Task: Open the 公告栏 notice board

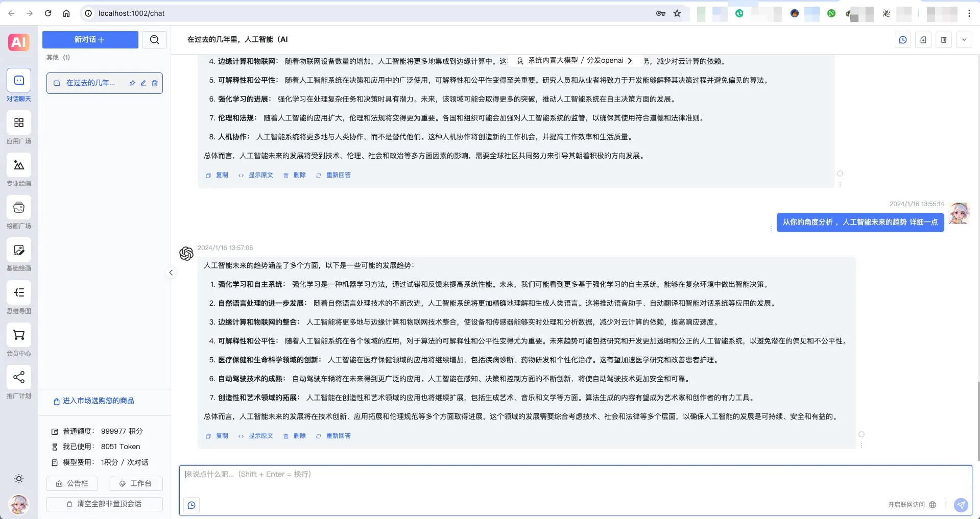Action: point(72,483)
